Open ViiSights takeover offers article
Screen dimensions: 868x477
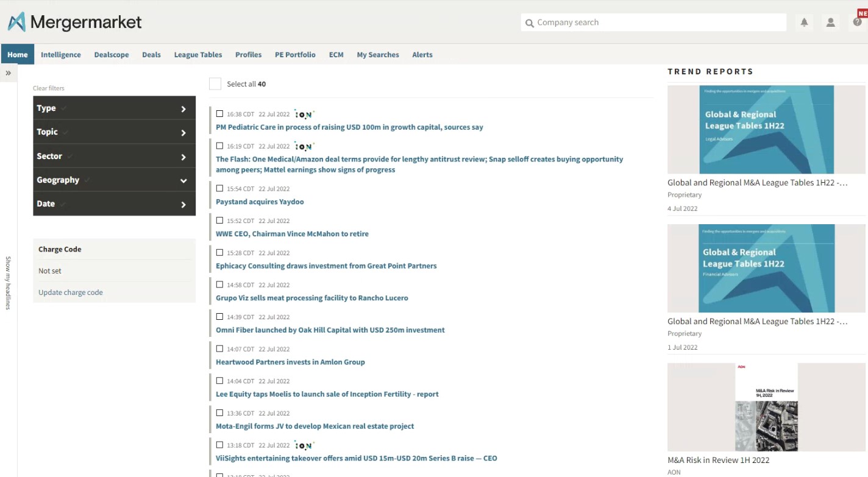click(x=357, y=458)
